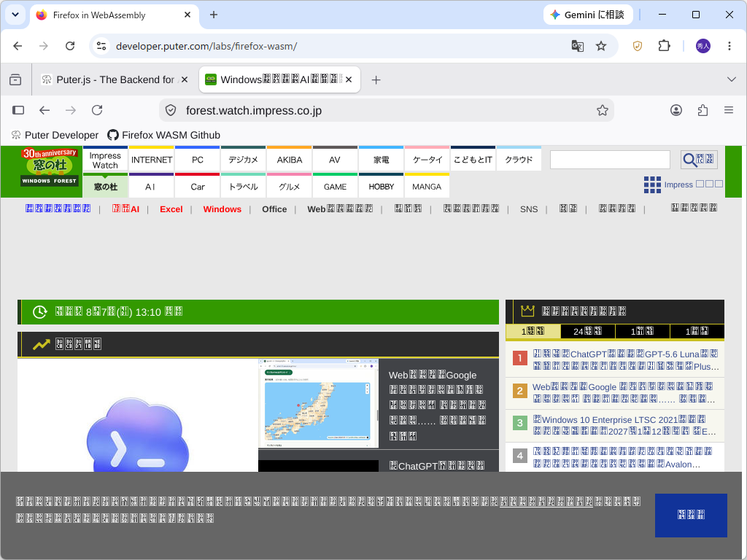Screen dimensions: 747x560
Task: Open AKIBA site tab
Action: click(x=289, y=160)
